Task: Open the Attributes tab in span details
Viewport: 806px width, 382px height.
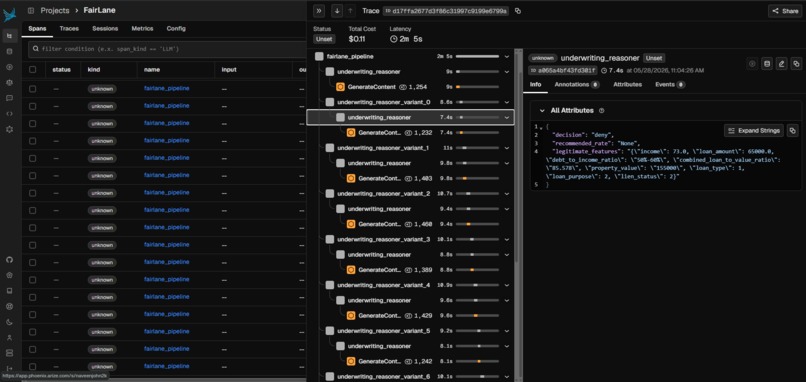Action: [627, 84]
